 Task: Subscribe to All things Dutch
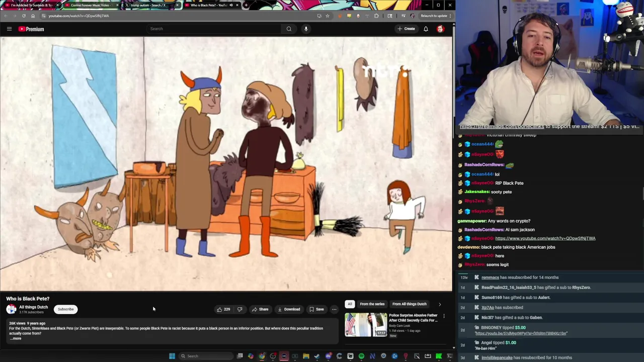click(65, 309)
